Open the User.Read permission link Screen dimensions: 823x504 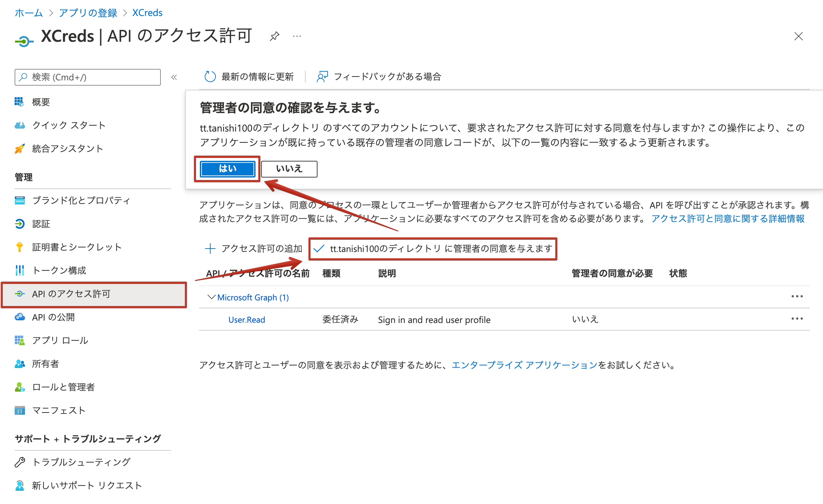[246, 320]
